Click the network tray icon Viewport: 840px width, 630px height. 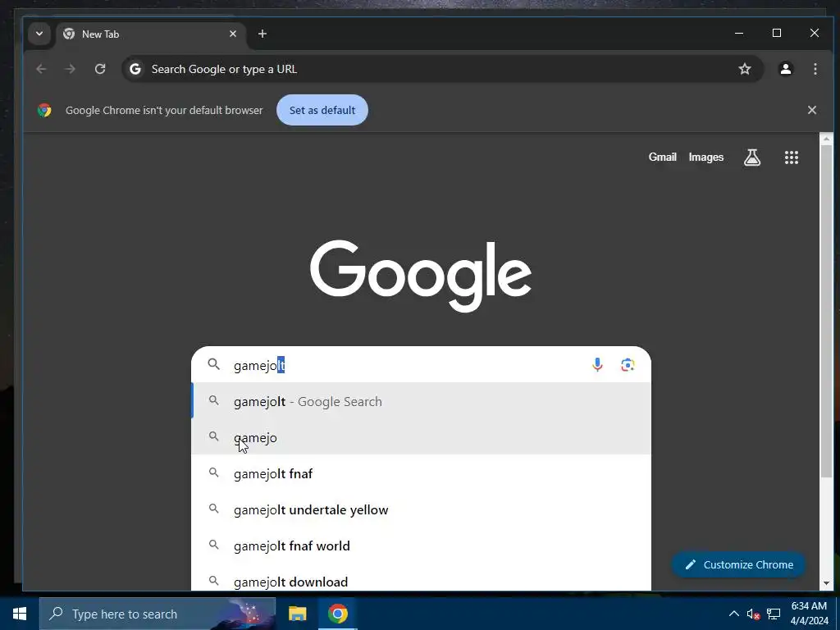pos(773,614)
